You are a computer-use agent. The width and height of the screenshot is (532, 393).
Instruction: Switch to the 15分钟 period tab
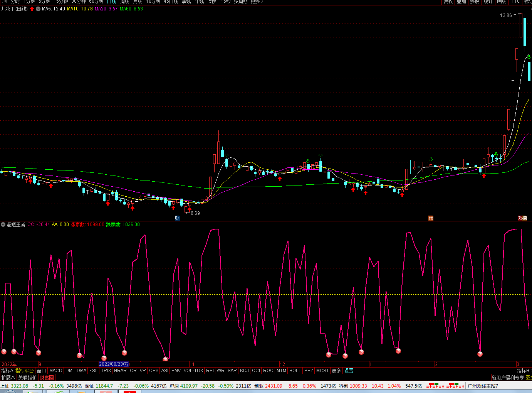coord(61,2)
